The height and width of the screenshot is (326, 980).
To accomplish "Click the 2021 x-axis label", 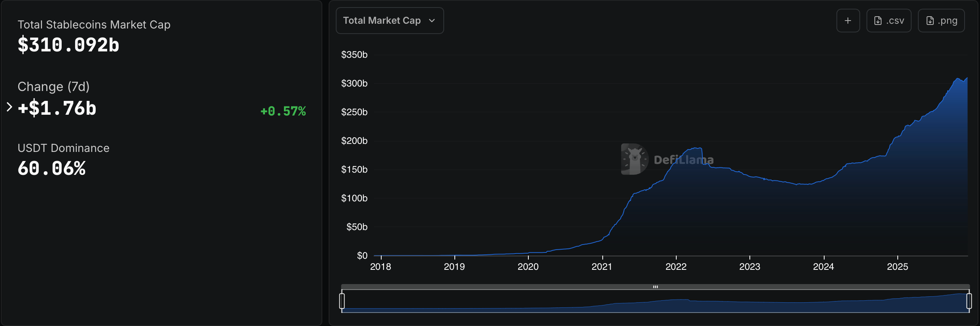I will click(602, 267).
